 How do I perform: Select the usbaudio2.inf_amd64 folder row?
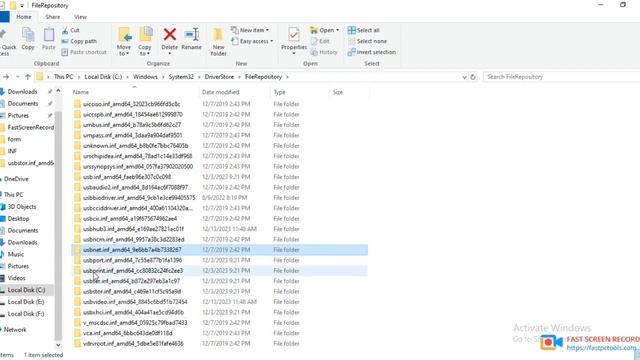tap(220, 187)
